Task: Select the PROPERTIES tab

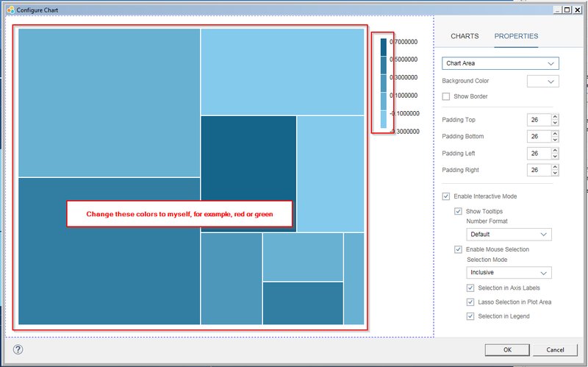Action: [516, 36]
